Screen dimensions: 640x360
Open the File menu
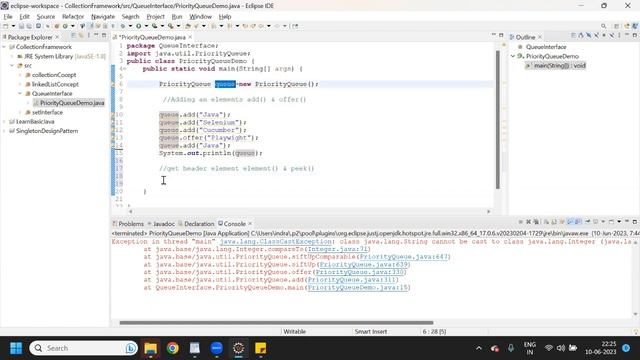coord(8,17)
